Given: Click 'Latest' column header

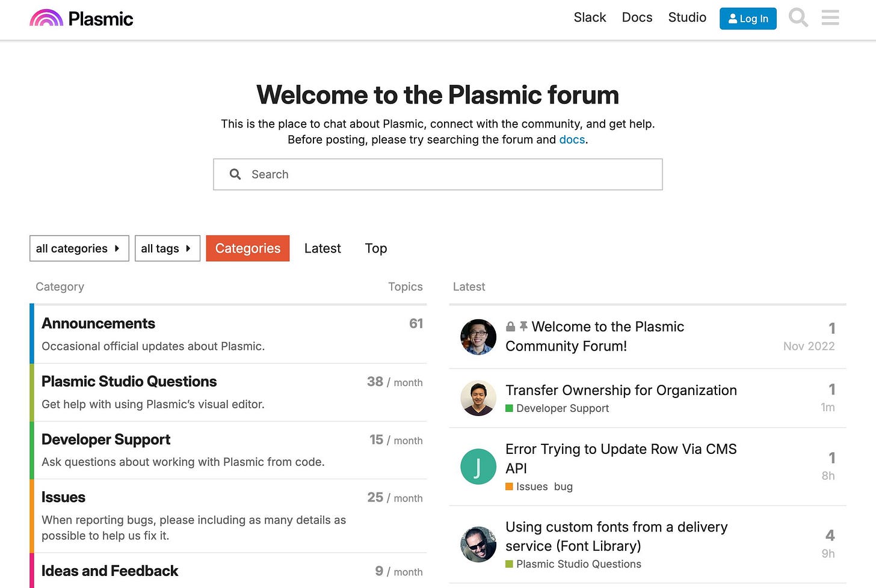Looking at the screenshot, I should point(469,287).
